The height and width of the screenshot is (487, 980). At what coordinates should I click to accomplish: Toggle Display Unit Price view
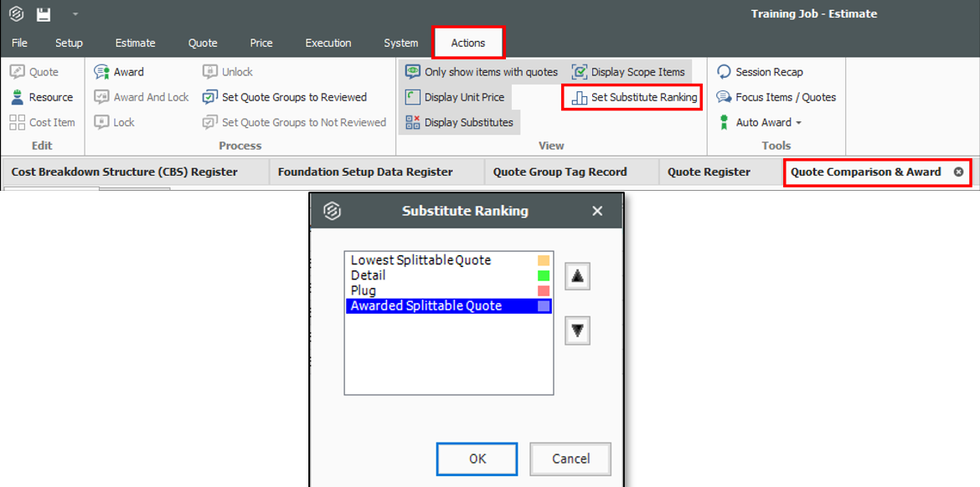click(455, 97)
